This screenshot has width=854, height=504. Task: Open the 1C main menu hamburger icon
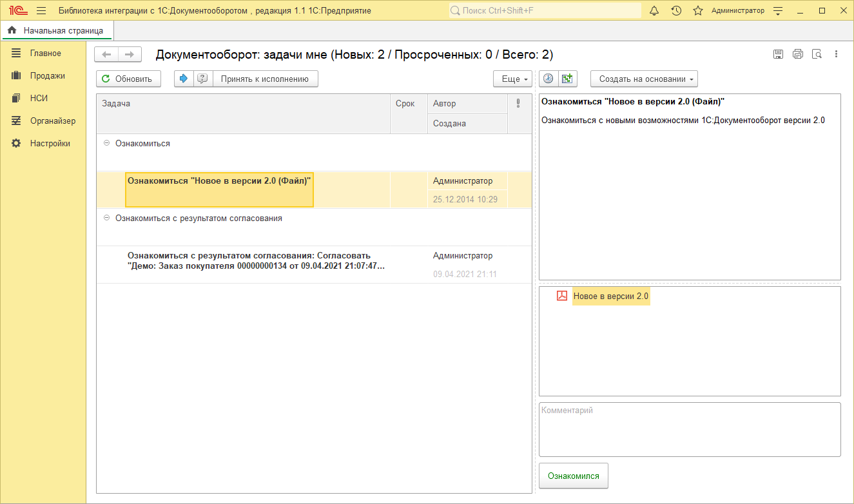[41, 10]
